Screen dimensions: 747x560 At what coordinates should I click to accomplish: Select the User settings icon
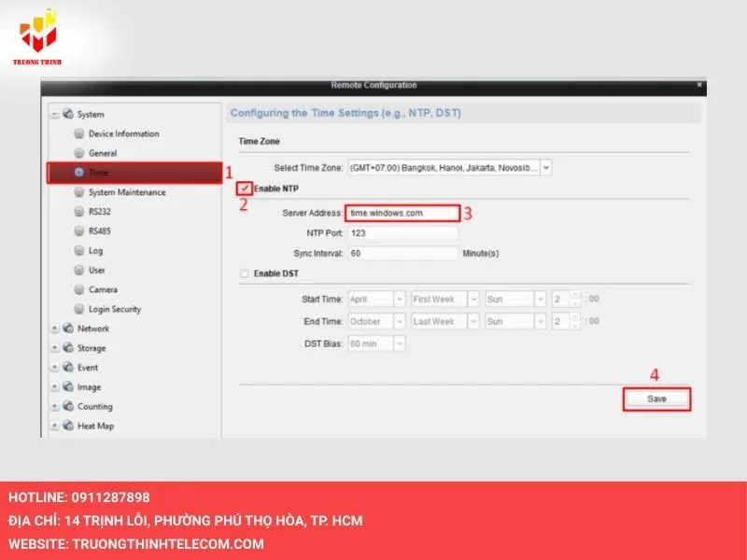(x=79, y=271)
